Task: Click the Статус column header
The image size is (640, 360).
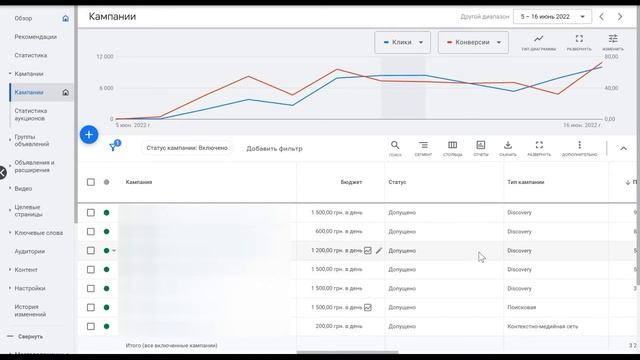Action: click(x=397, y=182)
